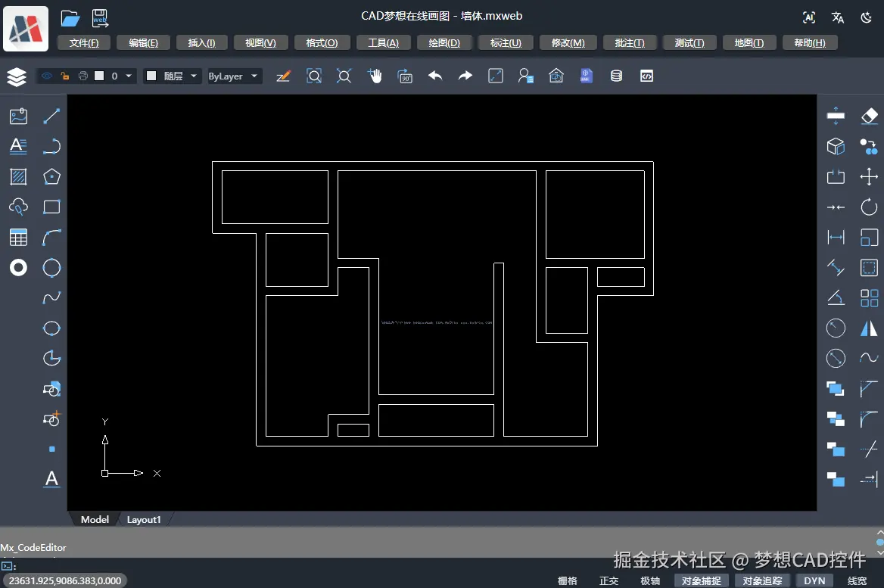Toggle the layer lock icon
This screenshot has height=588, width=884.
pos(65,76)
